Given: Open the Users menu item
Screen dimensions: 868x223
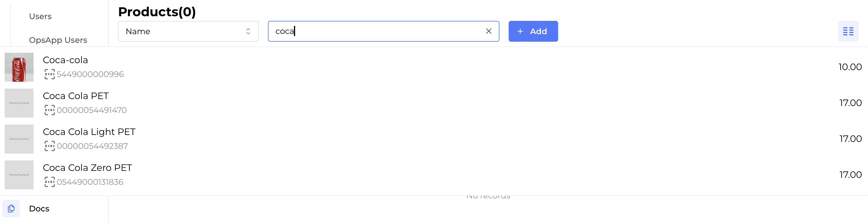Looking at the screenshot, I should 40,17.
